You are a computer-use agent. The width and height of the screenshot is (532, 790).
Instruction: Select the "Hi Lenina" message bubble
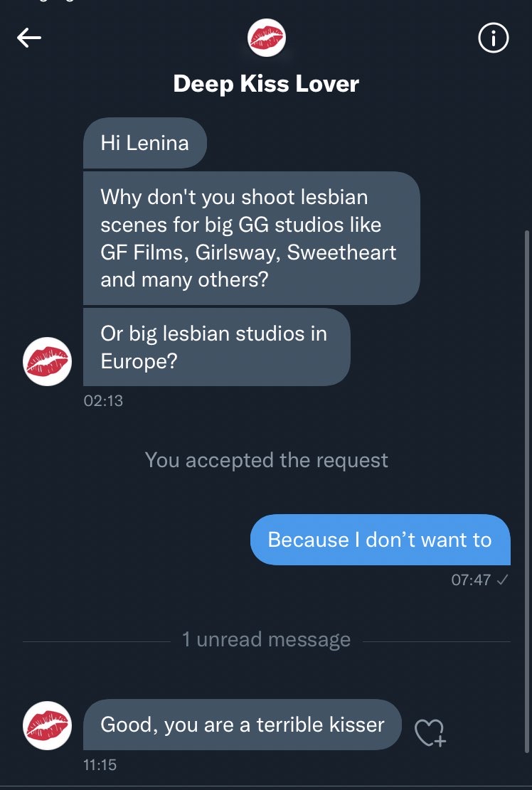pyautogui.click(x=145, y=143)
